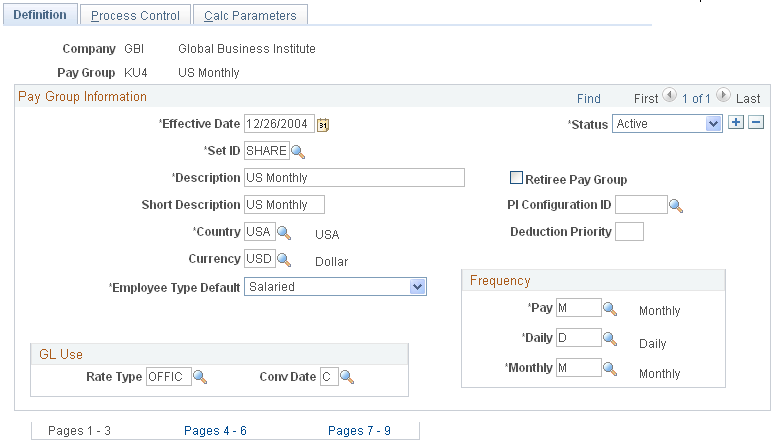Open the Daily frequency lookup magnifier
The height and width of the screenshot is (445, 779).
click(610, 339)
